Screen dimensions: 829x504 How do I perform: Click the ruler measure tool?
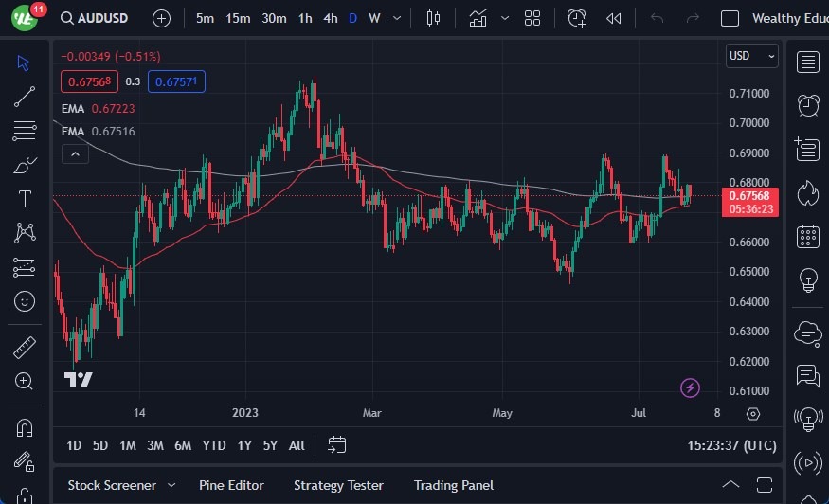pyautogui.click(x=25, y=348)
